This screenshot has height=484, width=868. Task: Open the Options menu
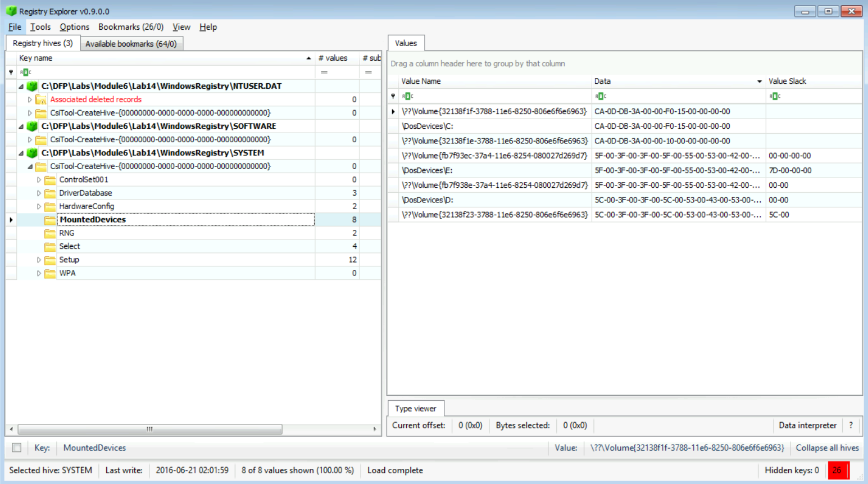click(74, 27)
